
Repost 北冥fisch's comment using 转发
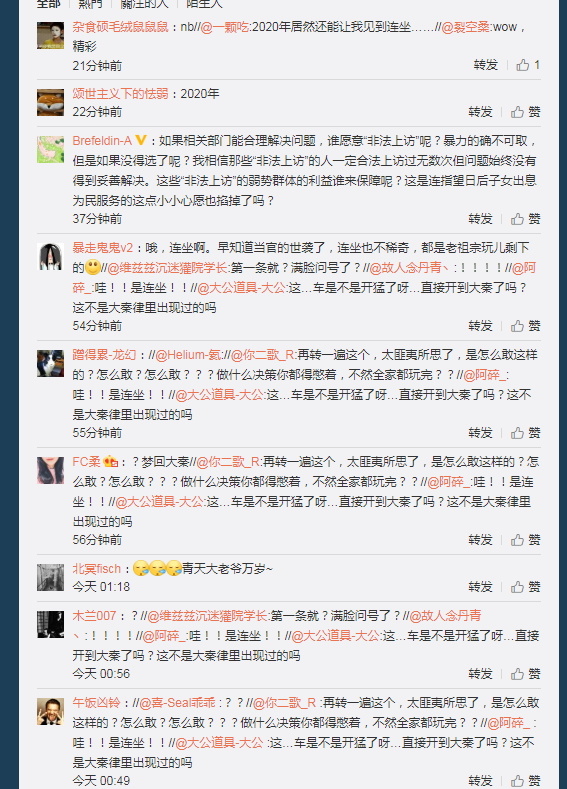(480, 587)
